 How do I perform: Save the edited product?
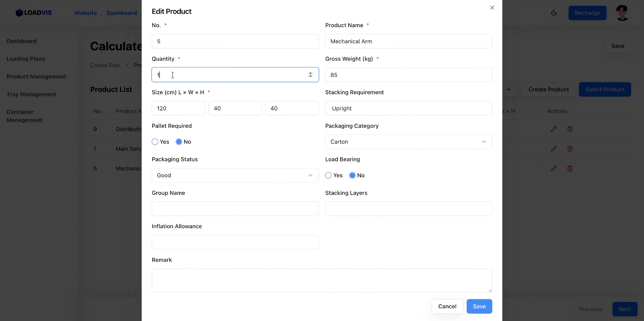tap(479, 306)
